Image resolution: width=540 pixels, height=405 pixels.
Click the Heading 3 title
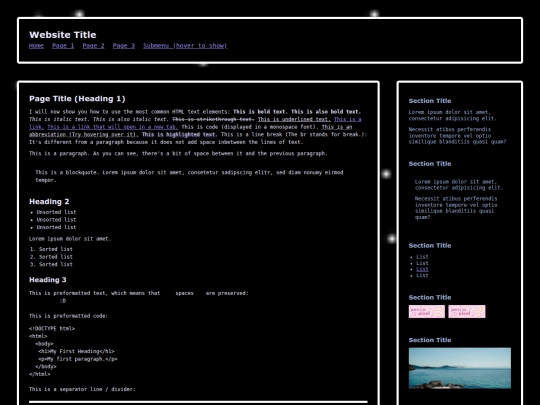(48, 280)
